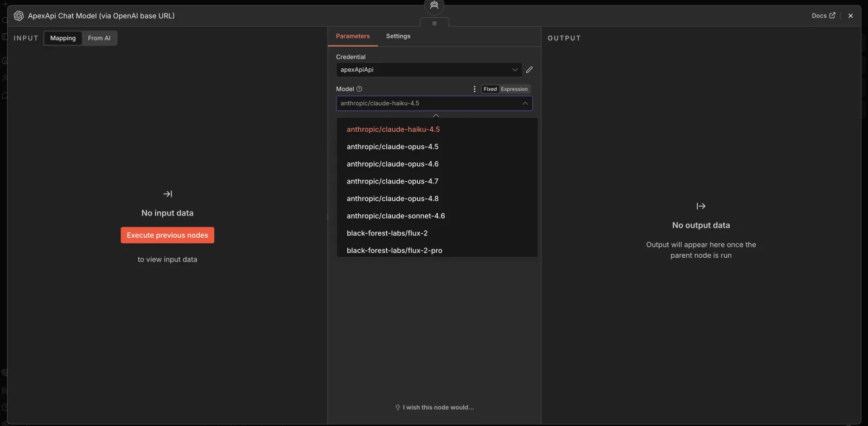Switch input to Mapping mode
The width and height of the screenshot is (868, 426).
coord(63,38)
